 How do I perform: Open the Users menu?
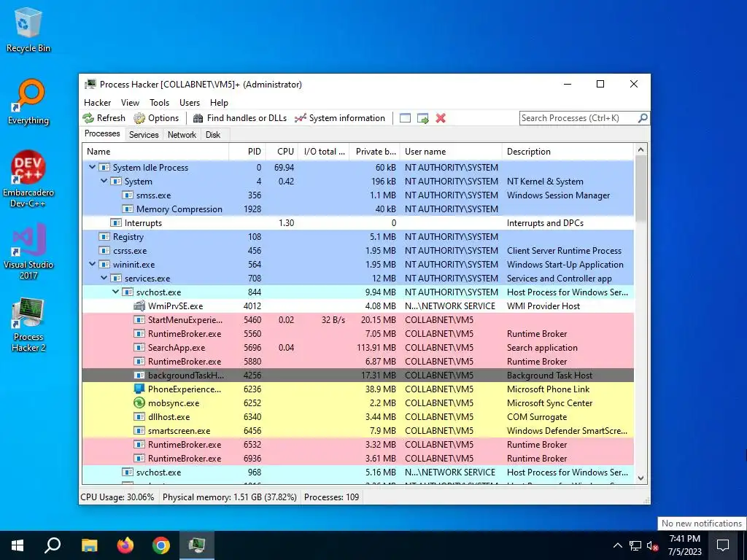(x=190, y=103)
